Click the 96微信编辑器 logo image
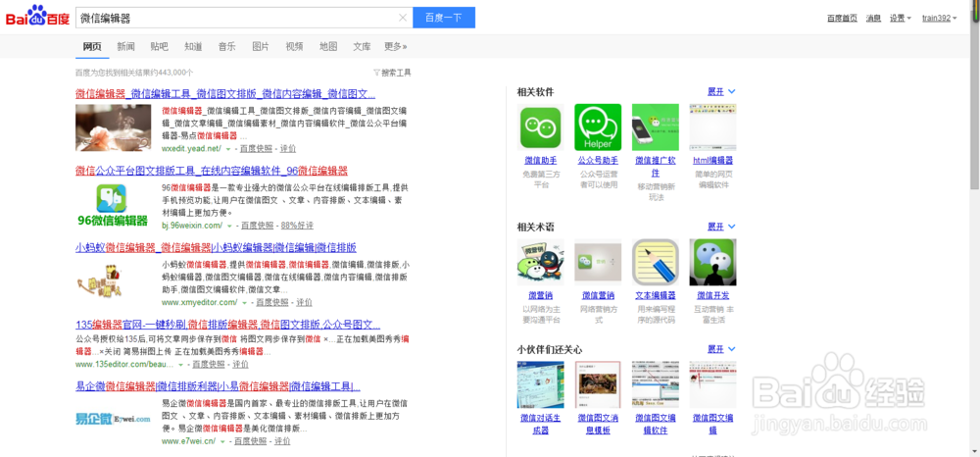980x457 pixels. click(x=113, y=206)
